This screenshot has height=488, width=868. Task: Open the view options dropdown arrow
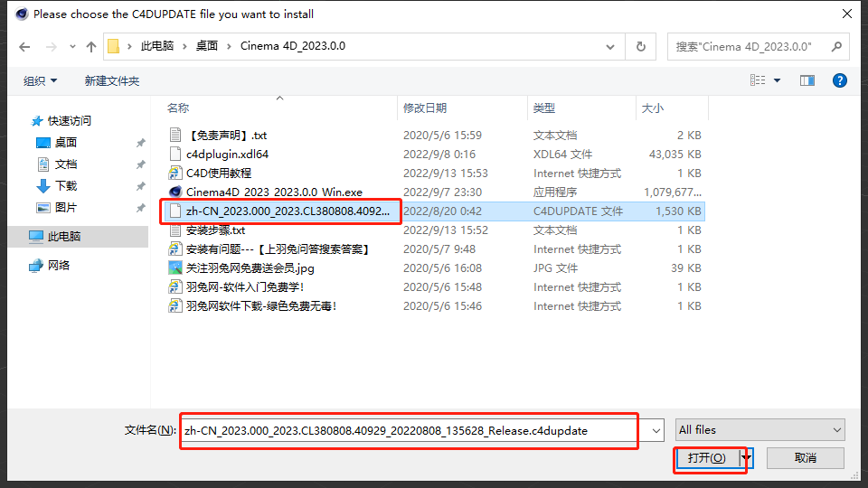(778, 80)
